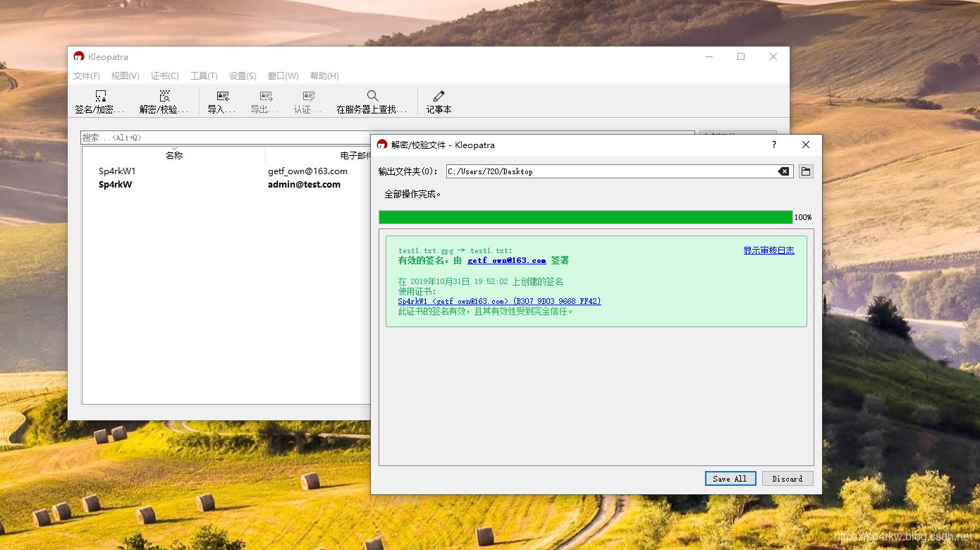Viewport: 980px width, 550px height.
Task: Open the Sp4rkW1 certificate B307 link
Action: click(x=499, y=301)
